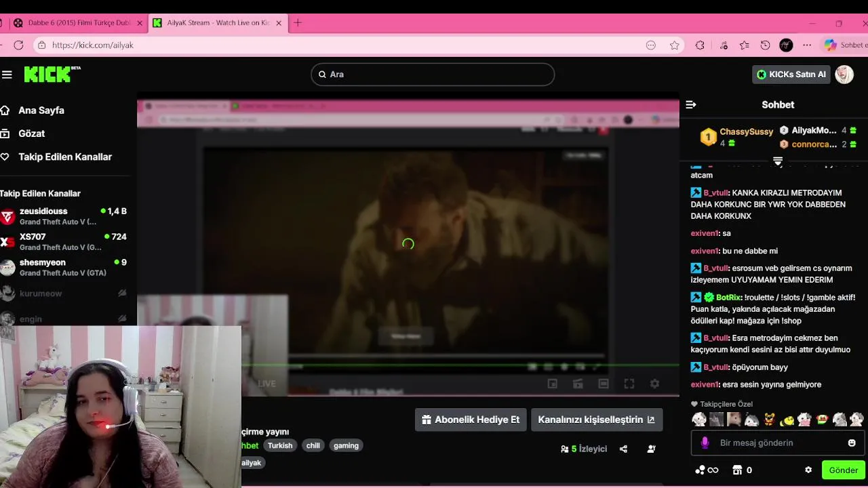The height and width of the screenshot is (488, 868).
Task: Click BotRix username in chat
Action: tap(728, 298)
